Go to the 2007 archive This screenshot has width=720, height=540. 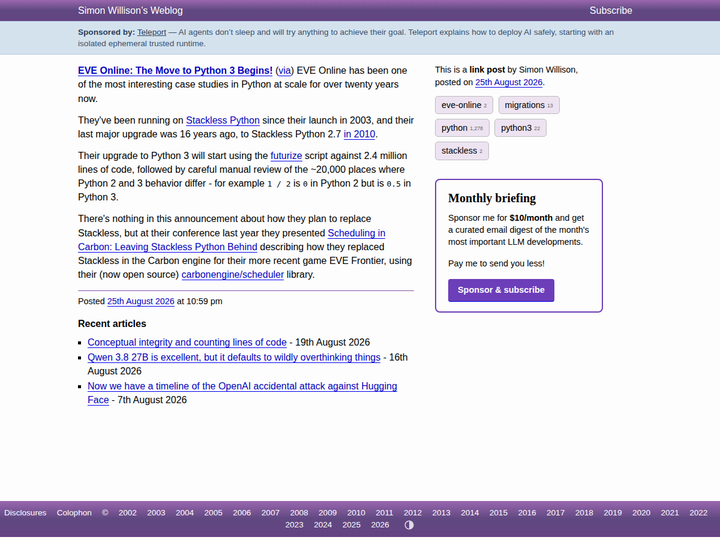(270, 513)
